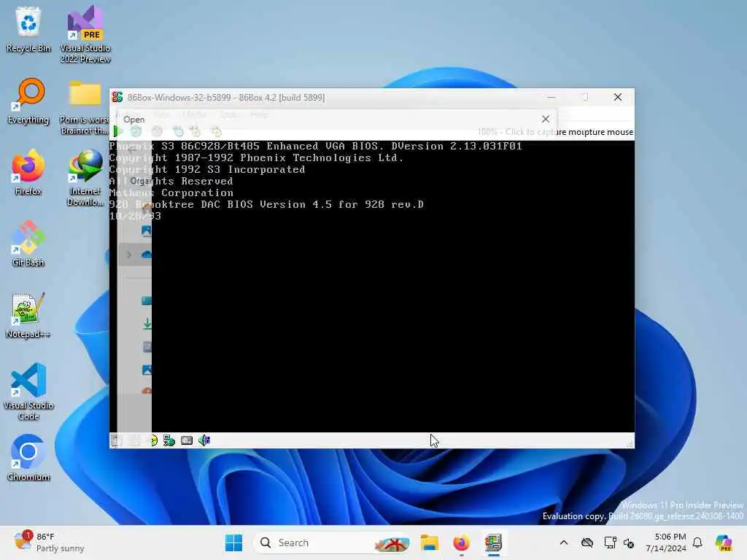747x560 pixels.
Task: Launch Visual Studio Code from desktop
Action: (28, 392)
